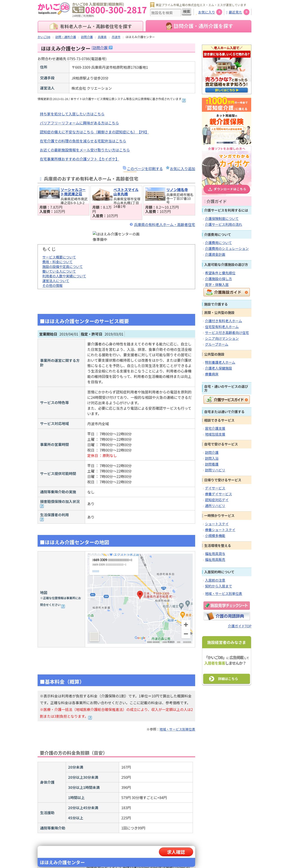Open ベストスマイル山本丸橋 link
The image size is (289, 868).
click(x=126, y=192)
